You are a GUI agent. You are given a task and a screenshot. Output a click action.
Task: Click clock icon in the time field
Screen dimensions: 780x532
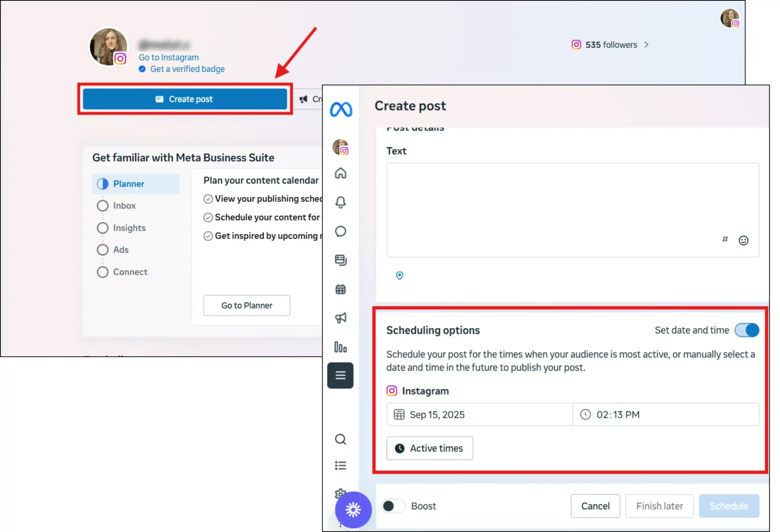coord(585,414)
